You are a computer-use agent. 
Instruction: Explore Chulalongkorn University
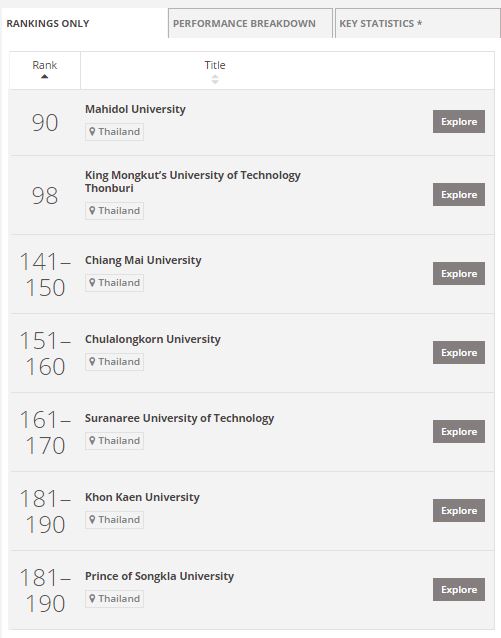click(x=459, y=352)
